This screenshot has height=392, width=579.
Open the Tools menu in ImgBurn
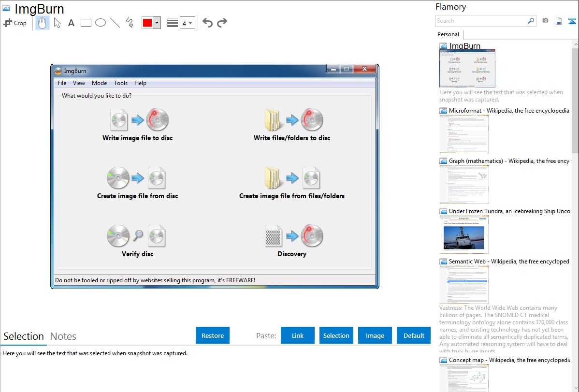pos(120,83)
